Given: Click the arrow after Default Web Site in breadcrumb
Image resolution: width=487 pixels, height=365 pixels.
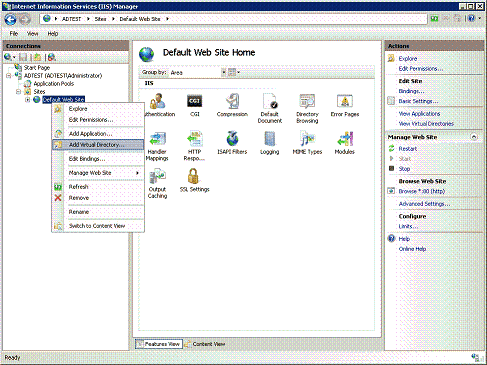Looking at the screenshot, I should point(167,19).
